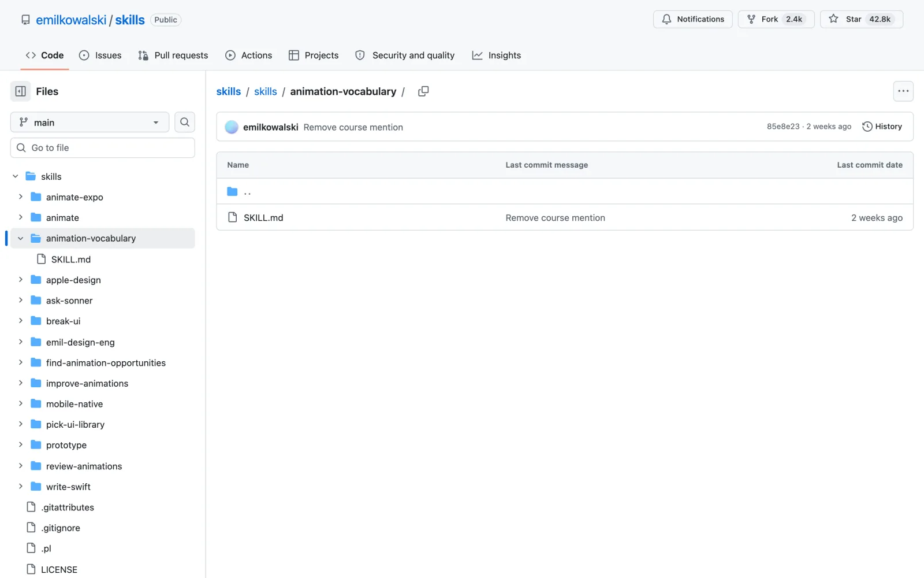Click the open animation-vocabulary folder icon
The width and height of the screenshot is (924, 578).
click(36, 238)
